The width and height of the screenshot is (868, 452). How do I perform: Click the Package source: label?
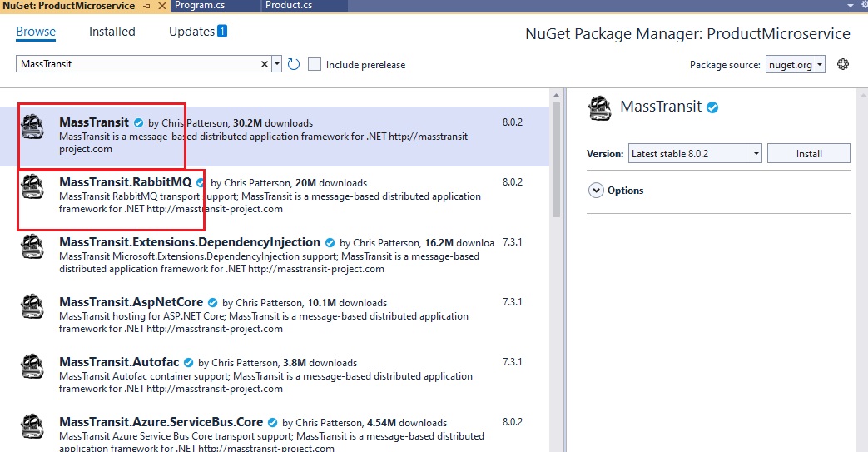(725, 65)
